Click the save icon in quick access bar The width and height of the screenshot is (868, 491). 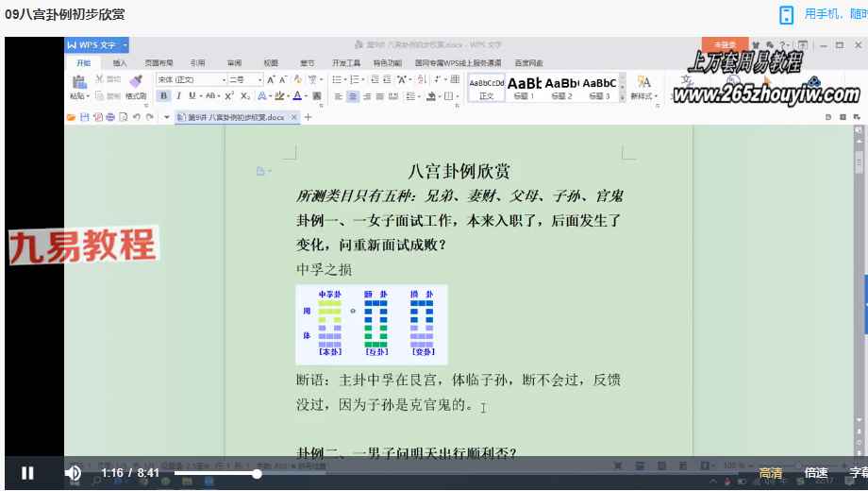[x=84, y=117]
